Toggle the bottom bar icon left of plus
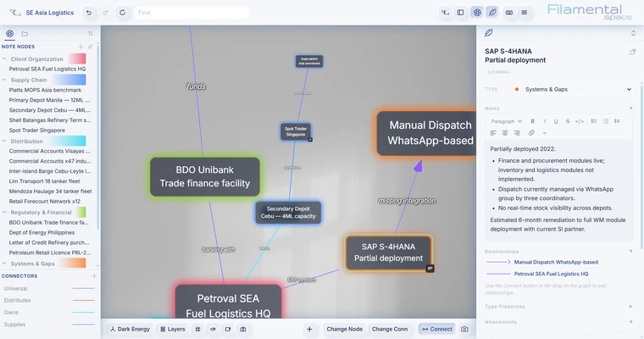Image resolution: width=644 pixels, height=339 pixels. [x=243, y=329]
